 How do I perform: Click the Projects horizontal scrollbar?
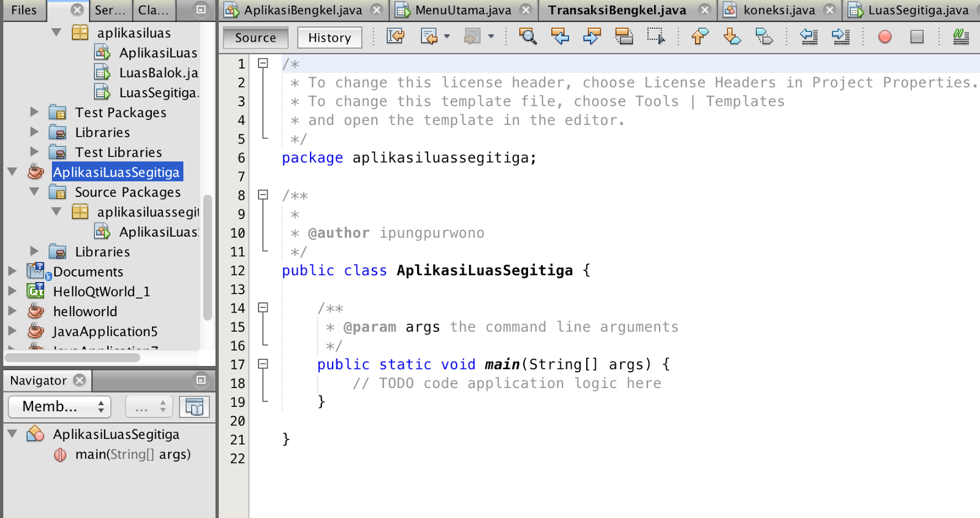(x=72, y=357)
